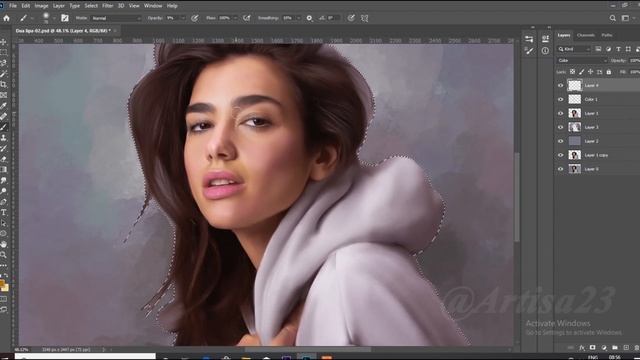Screen dimensions: 640x360
Task: Toggle lock transparent pixels
Action: pos(573,72)
